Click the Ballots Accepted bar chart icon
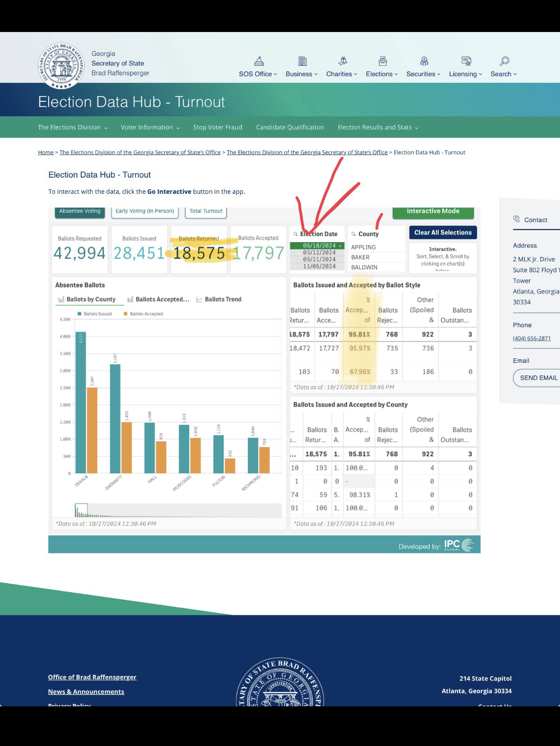 pos(130,299)
